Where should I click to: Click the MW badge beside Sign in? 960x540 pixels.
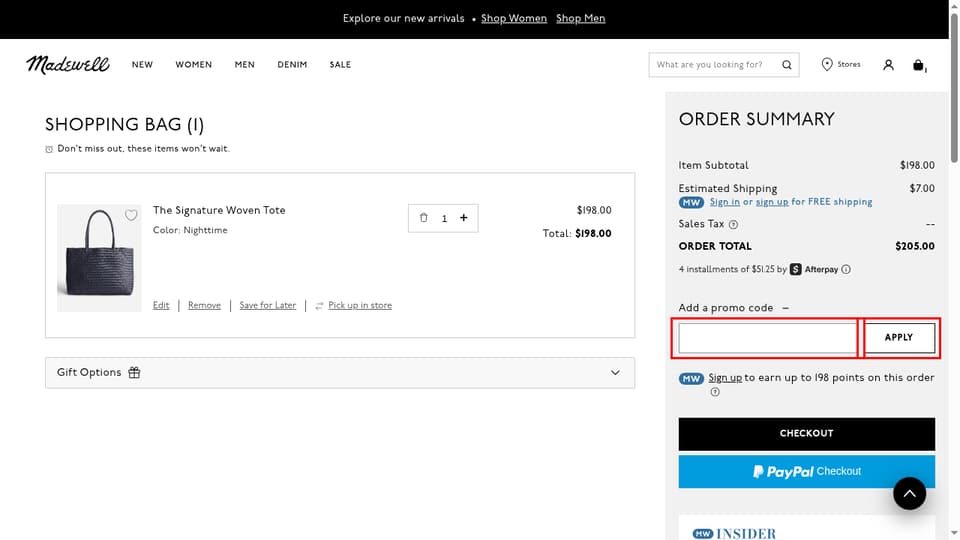click(x=691, y=202)
